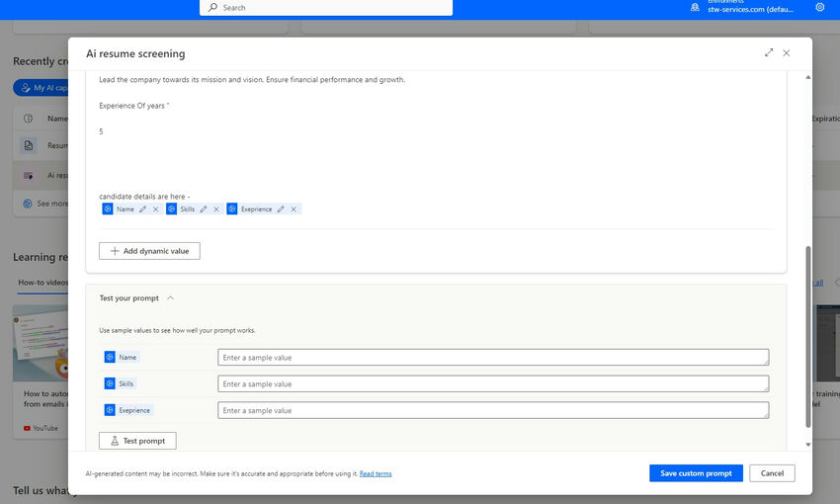Remove the Skills dynamic value chip
The height and width of the screenshot is (504, 840).
coord(216,210)
